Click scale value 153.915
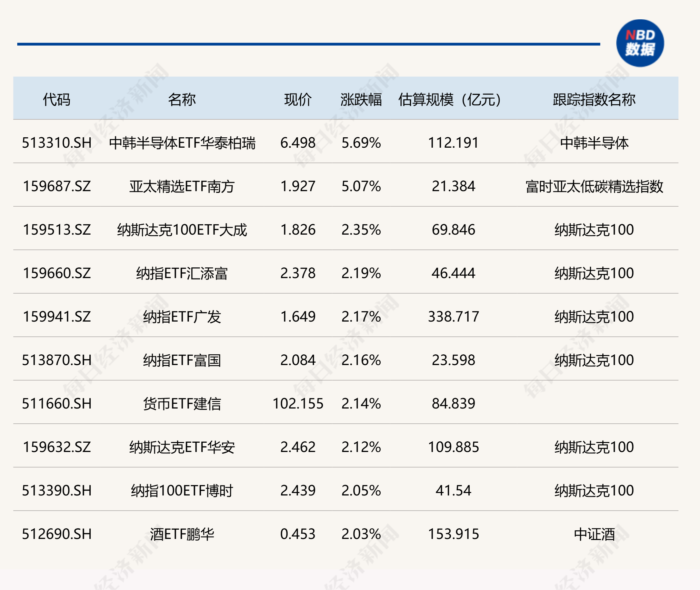Image resolution: width=700 pixels, height=590 pixels. tap(453, 534)
